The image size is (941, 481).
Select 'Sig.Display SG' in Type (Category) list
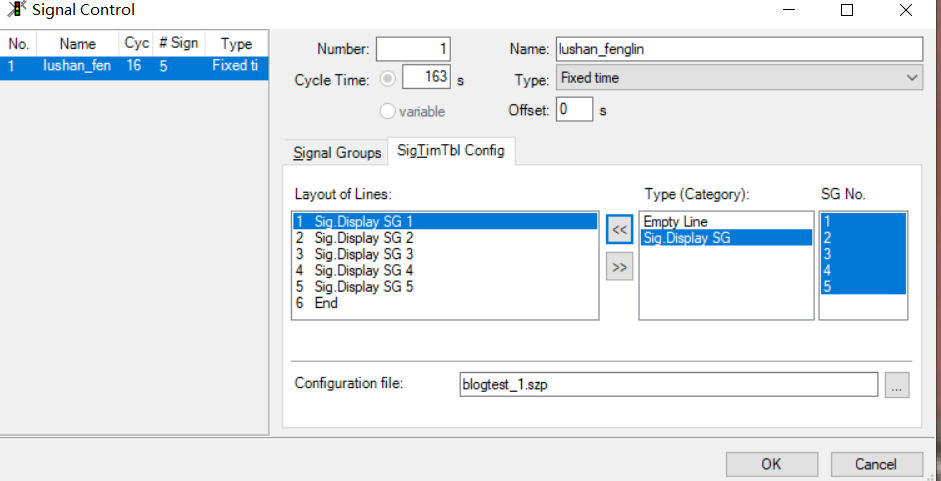[x=726, y=238]
